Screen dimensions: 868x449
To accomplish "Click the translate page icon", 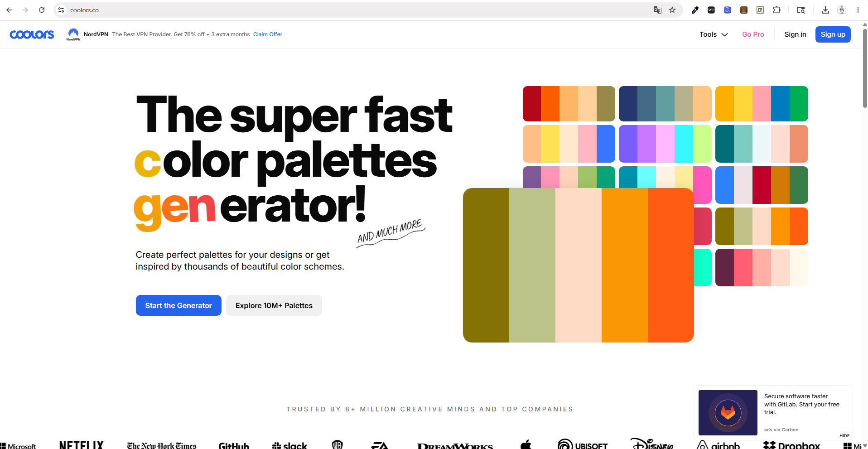I will tap(657, 10).
